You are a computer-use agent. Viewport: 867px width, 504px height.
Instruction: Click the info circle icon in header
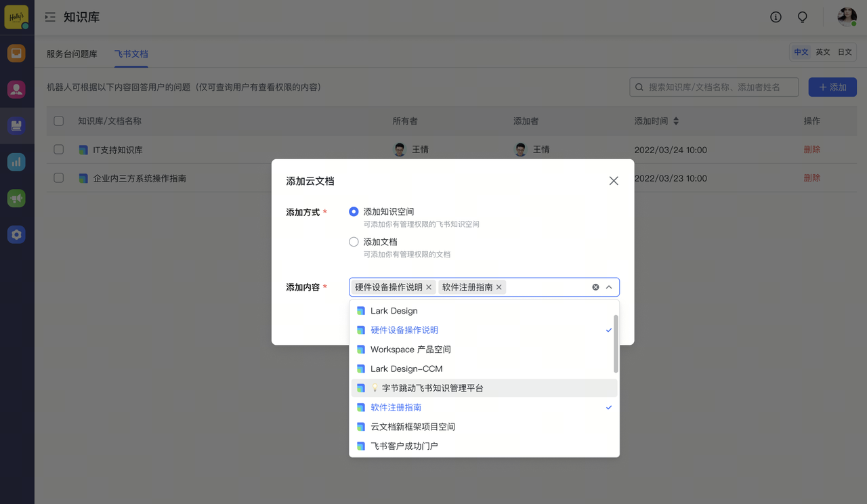pyautogui.click(x=776, y=17)
